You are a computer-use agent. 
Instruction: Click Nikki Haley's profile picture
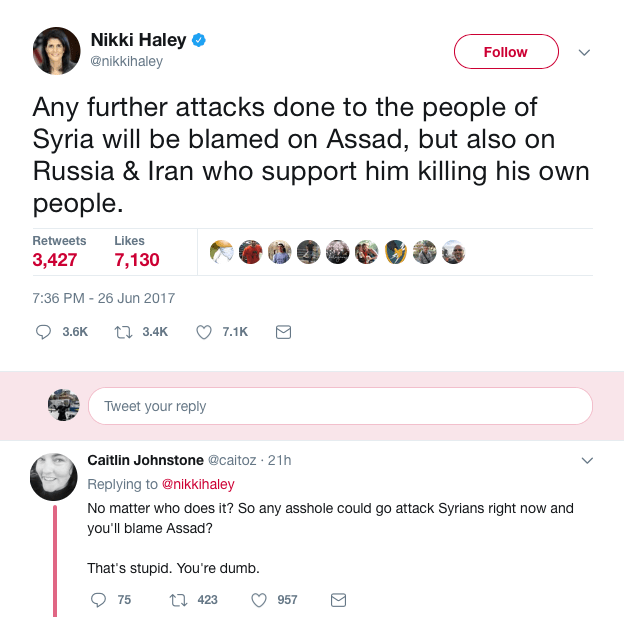point(56,51)
